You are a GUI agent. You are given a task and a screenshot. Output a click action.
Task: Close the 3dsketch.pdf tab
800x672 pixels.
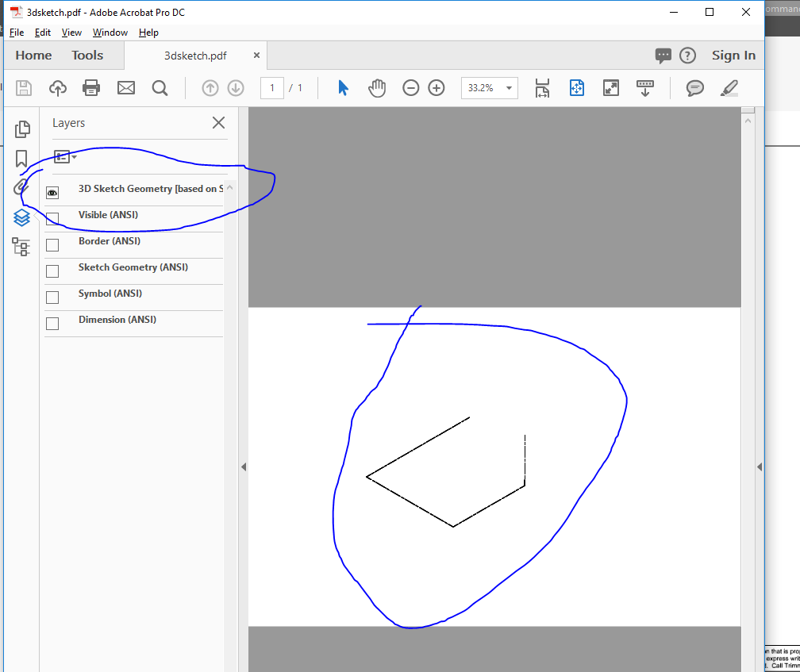256,55
